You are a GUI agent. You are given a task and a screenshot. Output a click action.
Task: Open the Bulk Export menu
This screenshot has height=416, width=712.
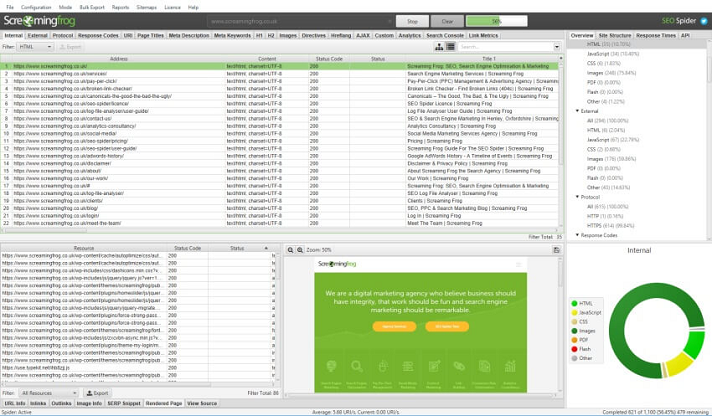[x=92, y=6]
